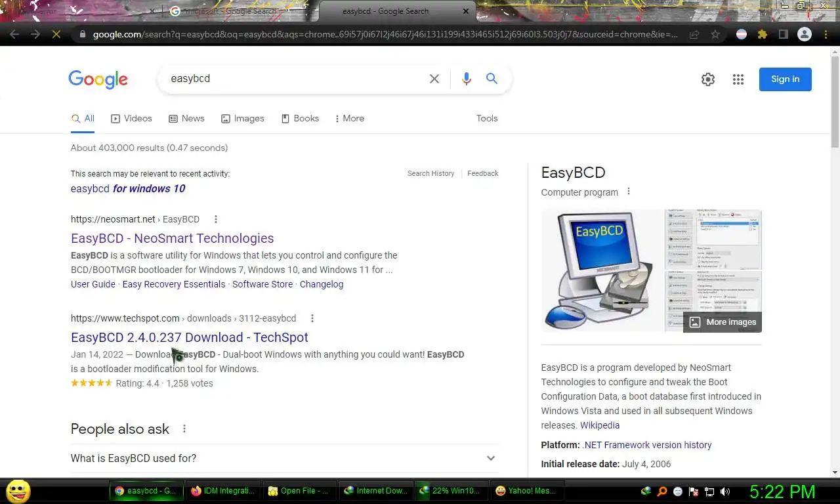This screenshot has height=504, width=840.
Task: Switch to the News results tab
Action: (186, 119)
